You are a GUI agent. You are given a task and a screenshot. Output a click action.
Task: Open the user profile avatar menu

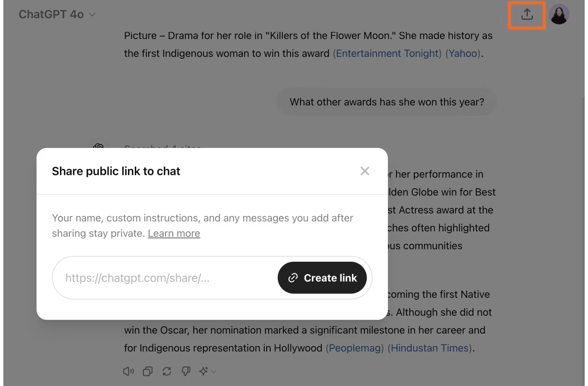559,15
